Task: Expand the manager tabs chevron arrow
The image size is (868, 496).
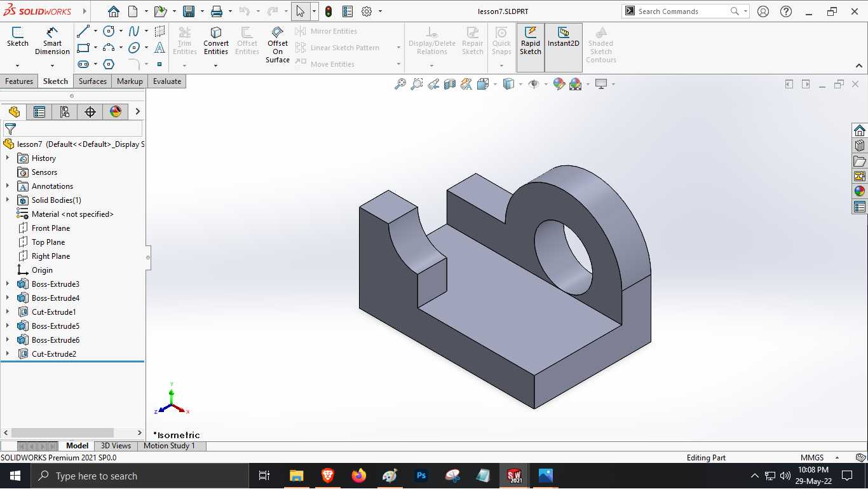Action: tap(137, 112)
